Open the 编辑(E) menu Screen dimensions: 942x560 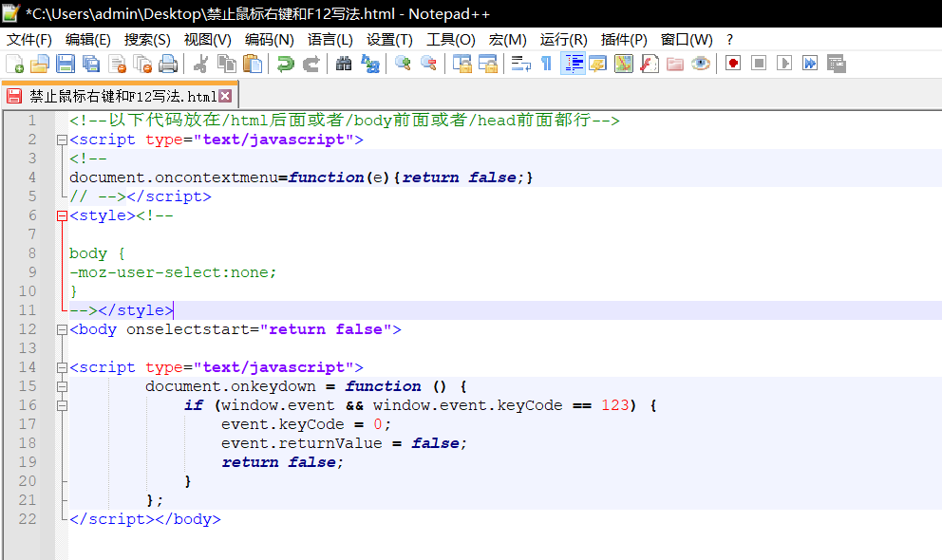point(88,40)
